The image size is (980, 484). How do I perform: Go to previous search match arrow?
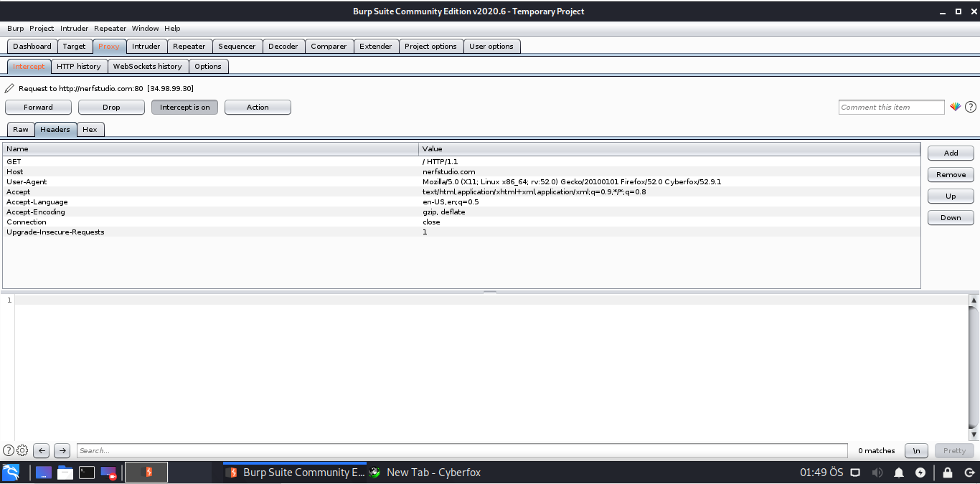tap(42, 450)
